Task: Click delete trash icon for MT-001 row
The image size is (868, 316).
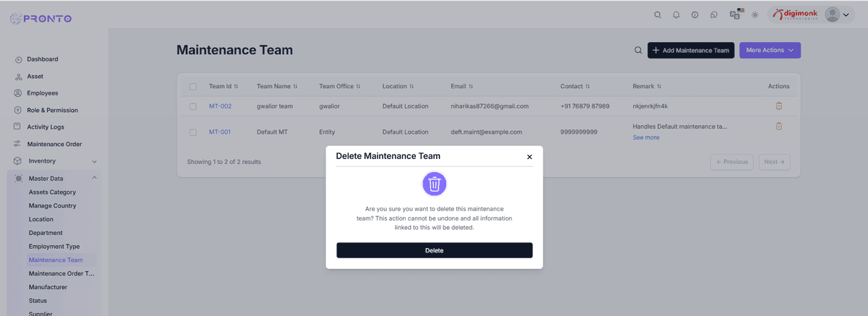Action: [779, 126]
